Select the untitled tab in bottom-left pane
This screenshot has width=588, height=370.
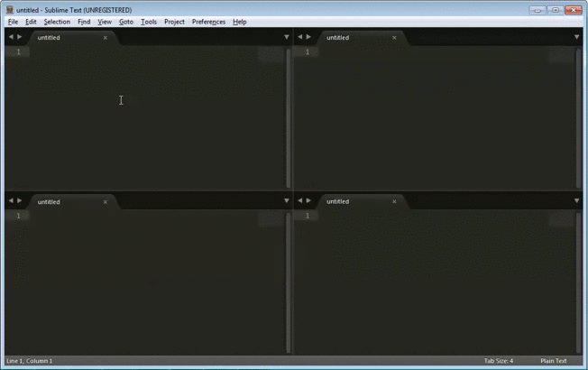coord(73,202)
